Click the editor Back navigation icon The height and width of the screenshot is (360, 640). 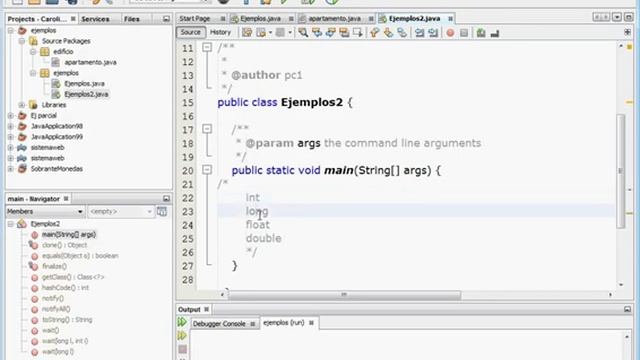coord(260,33)
